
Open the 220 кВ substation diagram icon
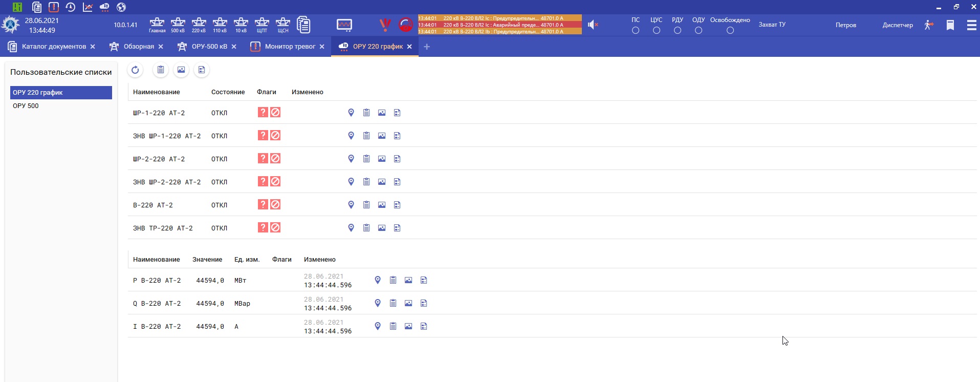(x=199, y=24)
